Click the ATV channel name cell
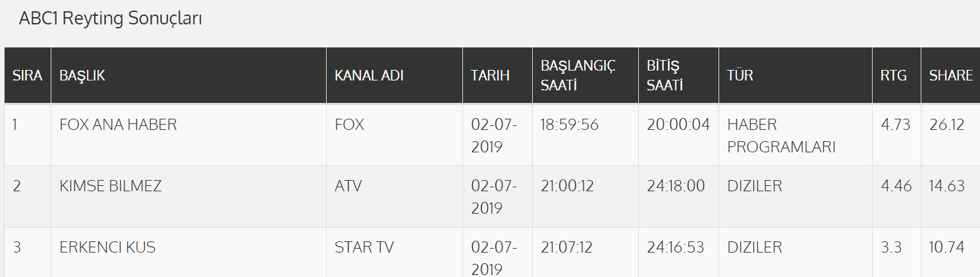This screenshot has width=980, height=277. tap(348, 186)
